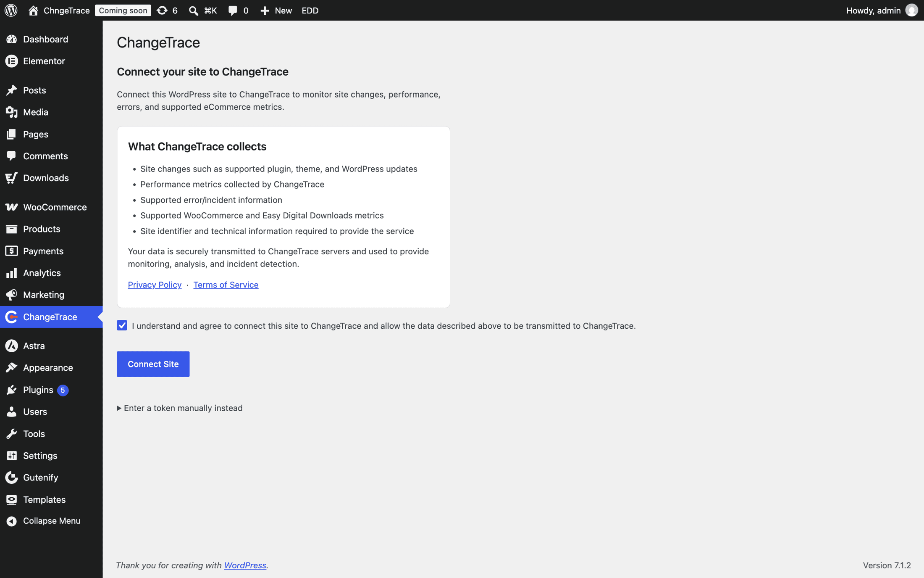Open the WooCommerce menu label
The height and width of the screenshot is (578, 924).
pos(55,207)
